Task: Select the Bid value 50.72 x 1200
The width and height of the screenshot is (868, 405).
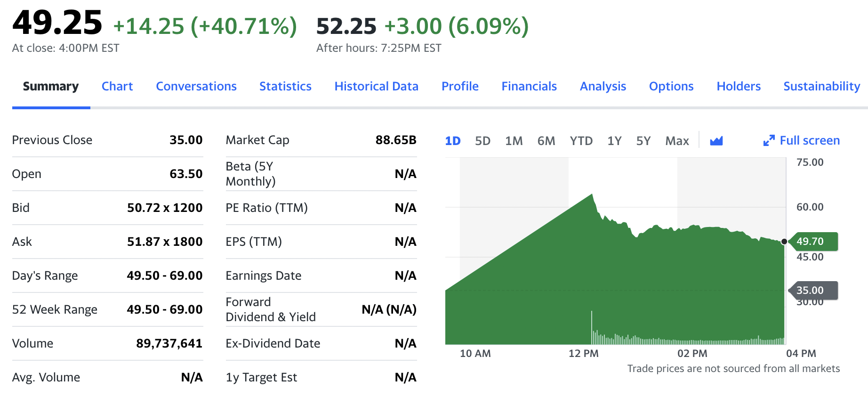Action: coord(165,208)
